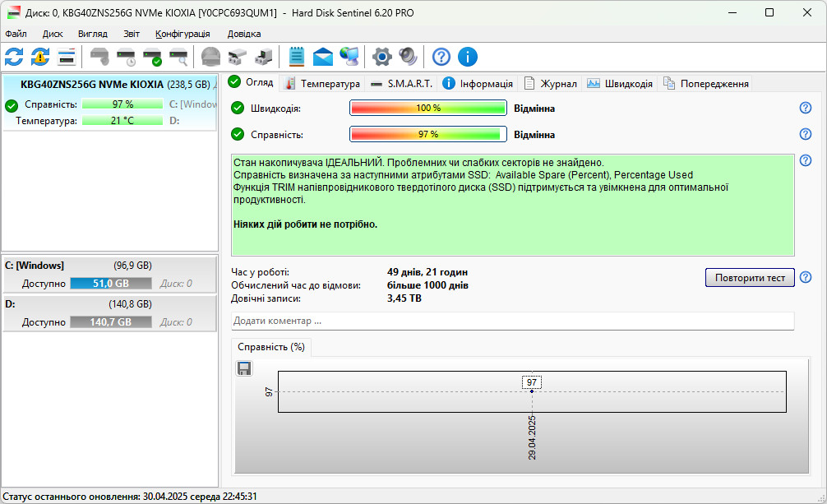Image resolution: width=827 pixels, height=504 pixels.
Task: Save graph using the floppy disk icon
Action: 244,368
